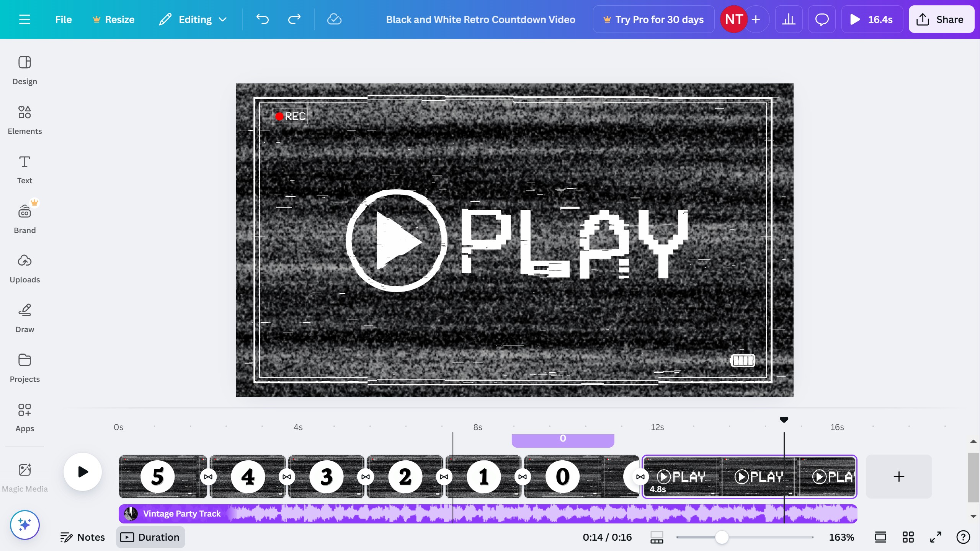Select the Draw tool
Viewport: 980px width, 551px height.
(24, 318)
